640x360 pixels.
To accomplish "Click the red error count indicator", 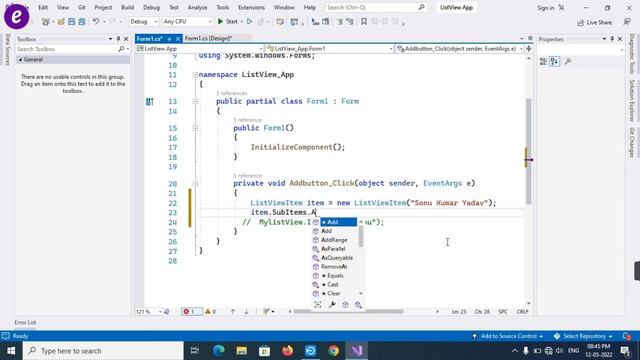I will click(191, 311).
